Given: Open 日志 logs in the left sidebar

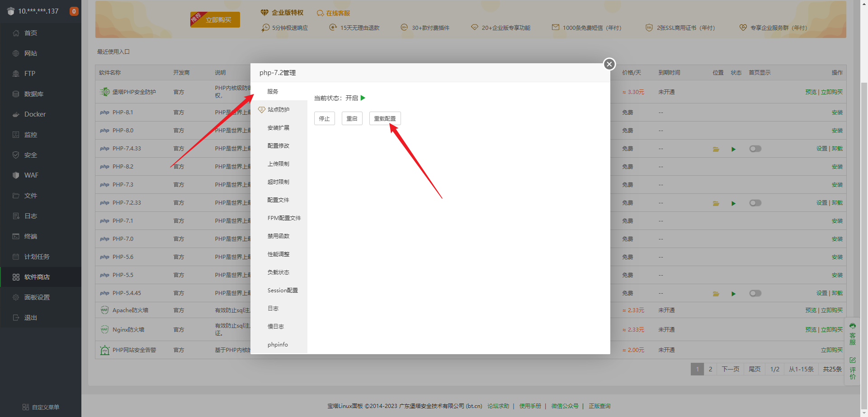Looking at the screenshot, I should 31,216.
